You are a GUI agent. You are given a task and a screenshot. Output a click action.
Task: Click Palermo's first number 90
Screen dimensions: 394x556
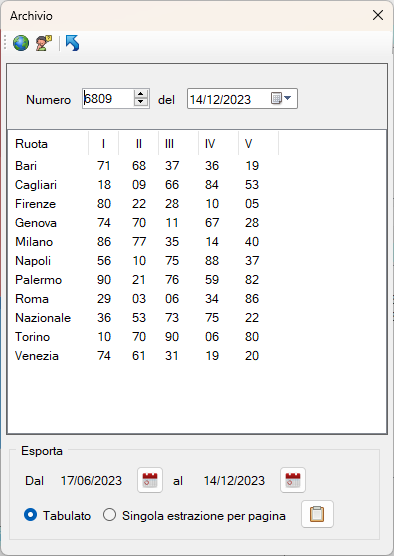pyautogui.click(x=104, y=280)
